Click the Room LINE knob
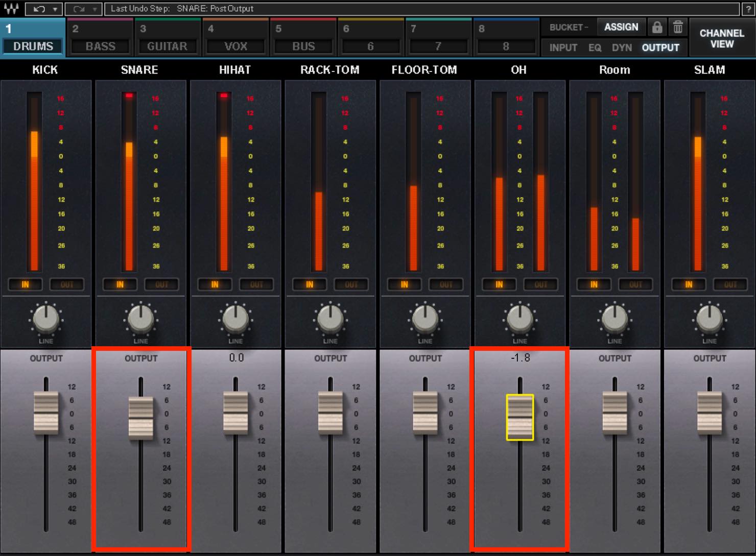The height and width of the screenshot is (556, 756). 615,319
